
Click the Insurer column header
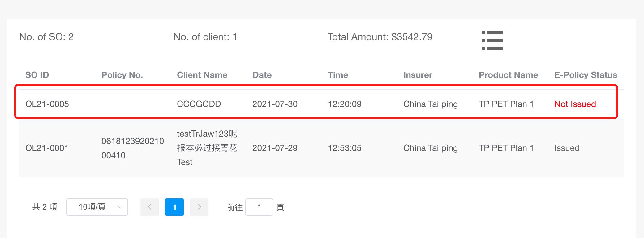(x=418, y=75)
